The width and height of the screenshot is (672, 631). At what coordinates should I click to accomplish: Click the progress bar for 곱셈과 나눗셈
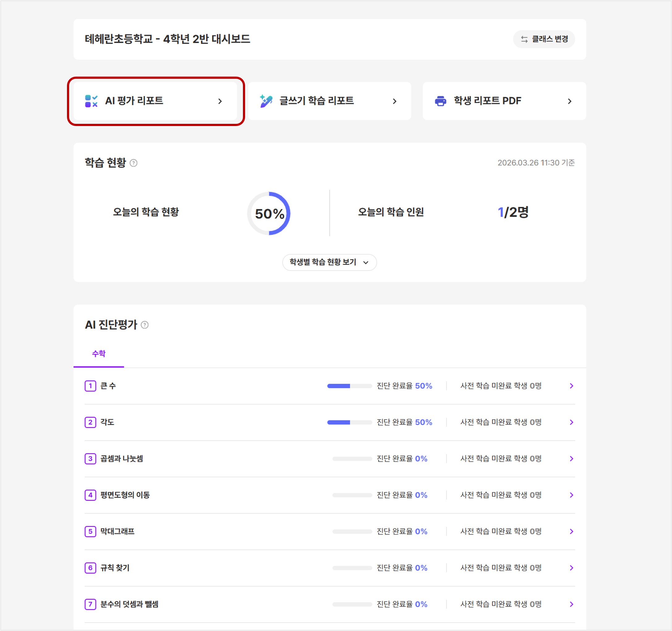tap(352, 459)
